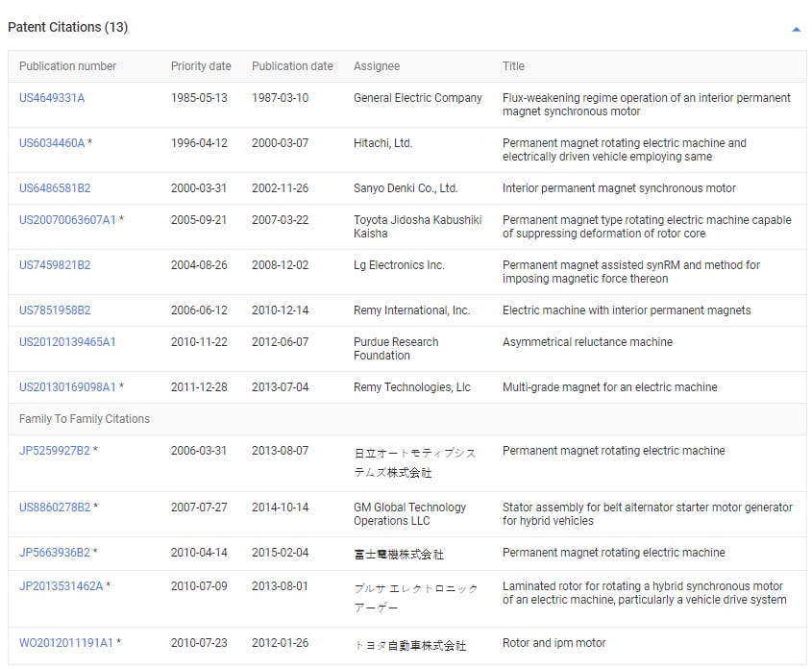
Task: Open patent link WO2012011191A1
Action: [66, 643]
